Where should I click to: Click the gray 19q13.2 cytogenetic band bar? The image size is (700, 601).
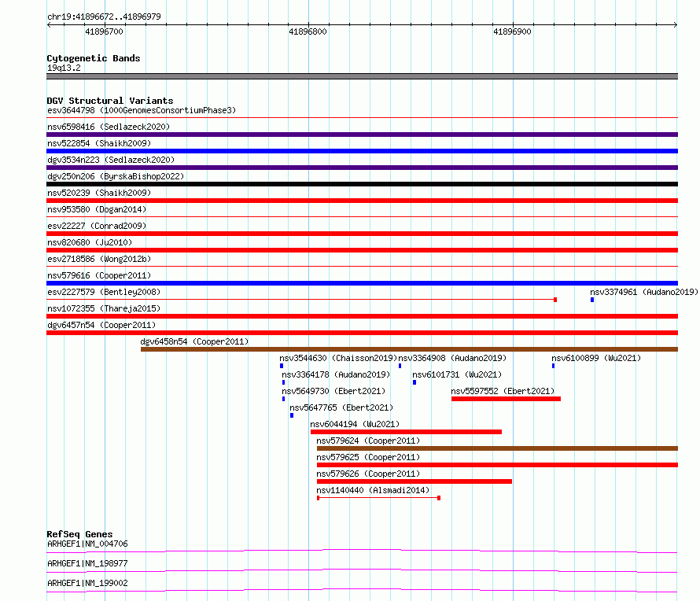[362, 76]
